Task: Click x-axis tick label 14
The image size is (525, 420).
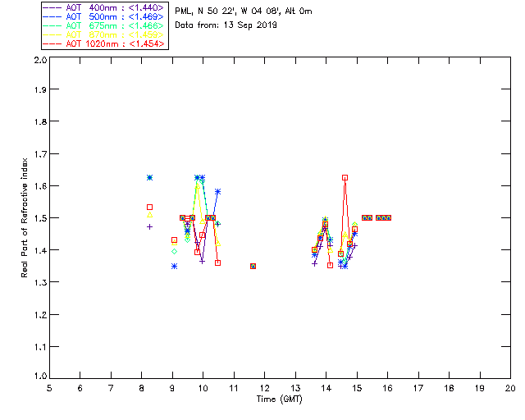Action: pyautogui.click(x=326, y=388)
